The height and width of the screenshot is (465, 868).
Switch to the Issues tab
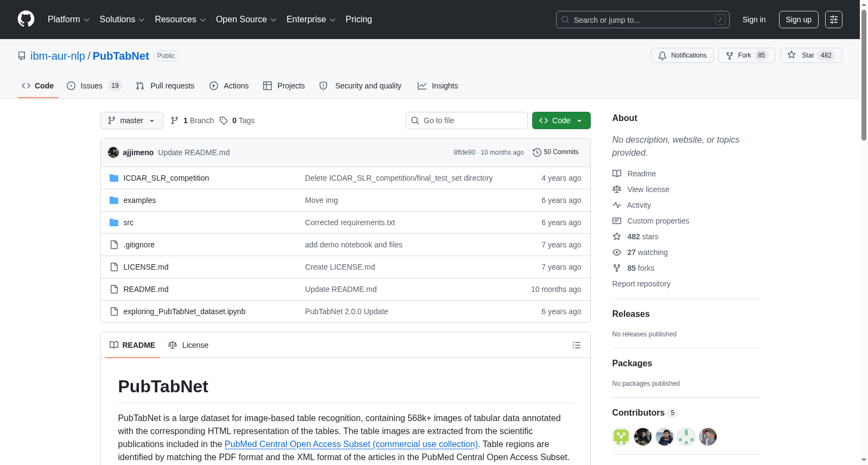pos(94,86)
